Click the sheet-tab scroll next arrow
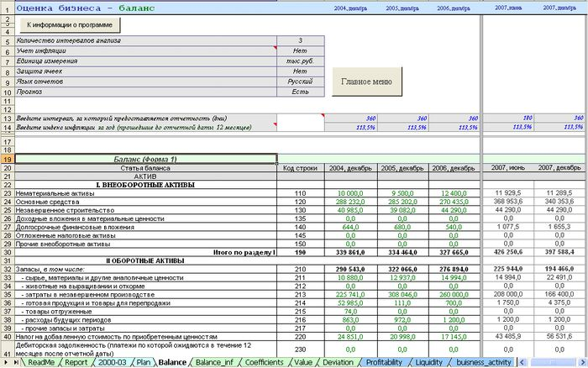The height and width of the screenshot is (368, 588). click(7, 362)
